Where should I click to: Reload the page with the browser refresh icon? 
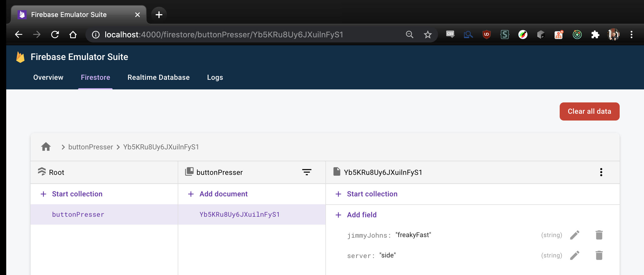pyautogui.click(x=55, y=34)
